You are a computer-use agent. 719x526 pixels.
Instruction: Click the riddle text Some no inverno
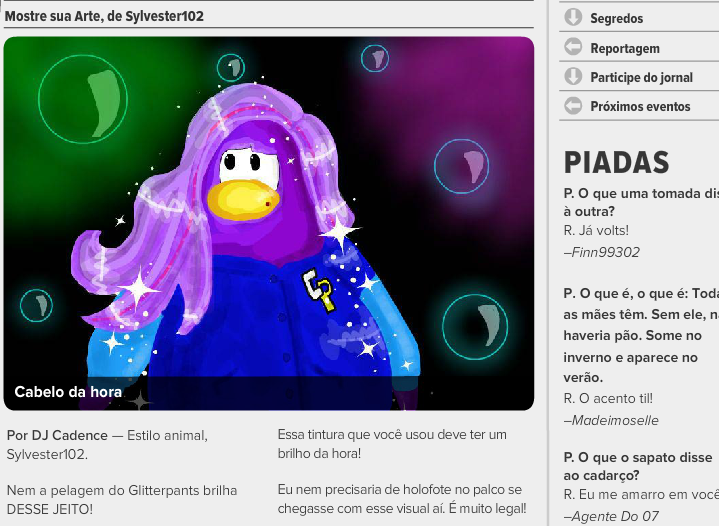(x=631, y=346)
